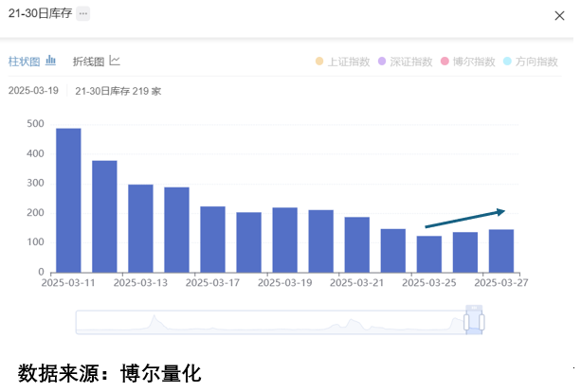Toggle the 博尔指数 legend series
The width and height of the screenshot is (581, 392).
pyautogui.click(x=468, y=62)
